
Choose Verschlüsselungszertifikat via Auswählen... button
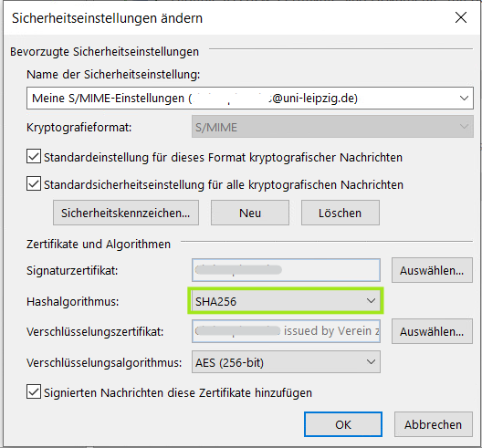(x=432, y=331)
